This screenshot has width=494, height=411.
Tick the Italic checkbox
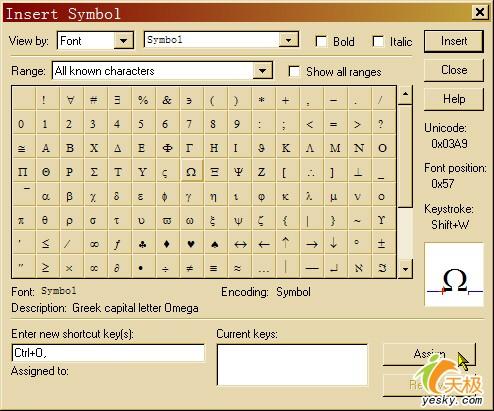[378, 42]
